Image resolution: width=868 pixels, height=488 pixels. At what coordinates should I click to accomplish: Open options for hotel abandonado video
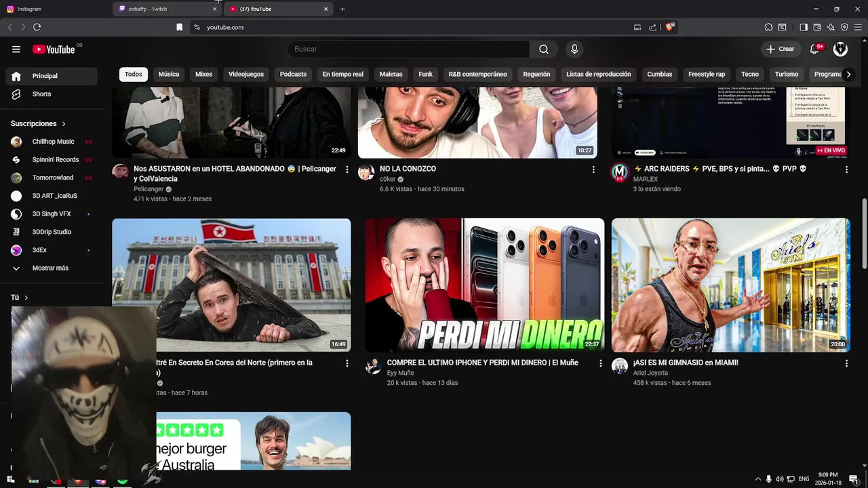347,169
